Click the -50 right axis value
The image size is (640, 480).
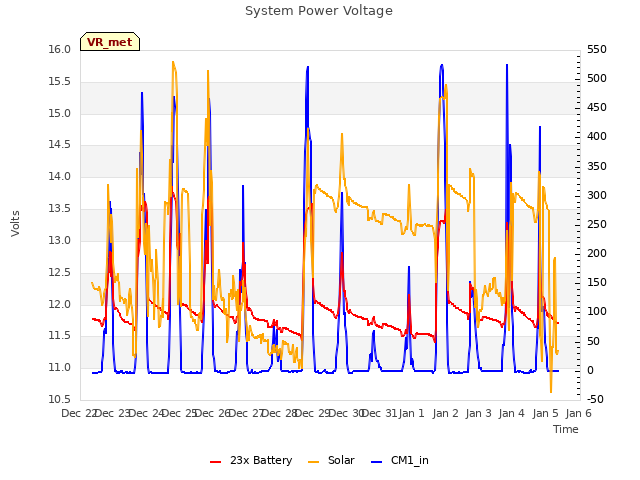(x=595, y=399)
